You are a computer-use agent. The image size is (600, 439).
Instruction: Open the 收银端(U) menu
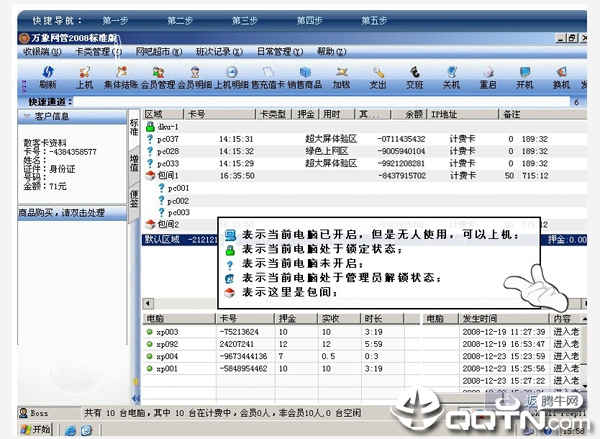42,51
